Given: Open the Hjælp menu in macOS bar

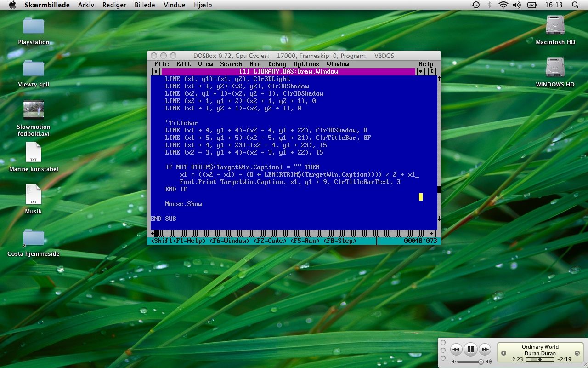Looking at the screenshot, I should [203, 5].
